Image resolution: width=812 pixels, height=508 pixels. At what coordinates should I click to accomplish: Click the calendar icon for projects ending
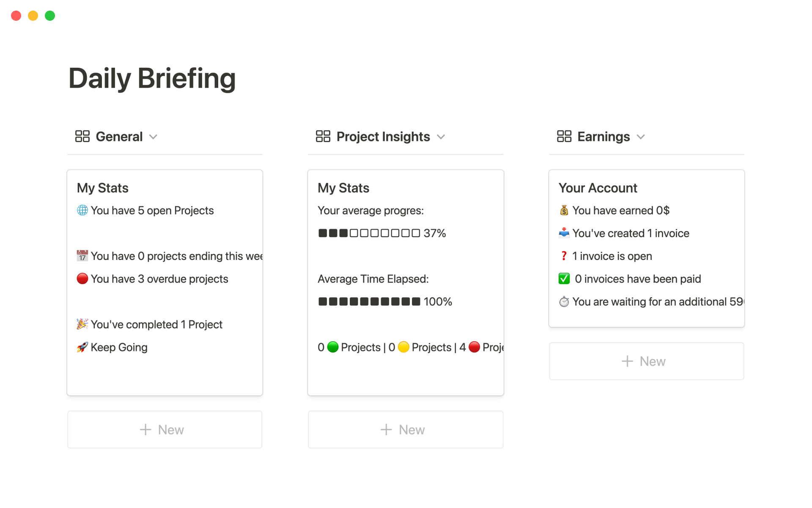pos(82,256)
